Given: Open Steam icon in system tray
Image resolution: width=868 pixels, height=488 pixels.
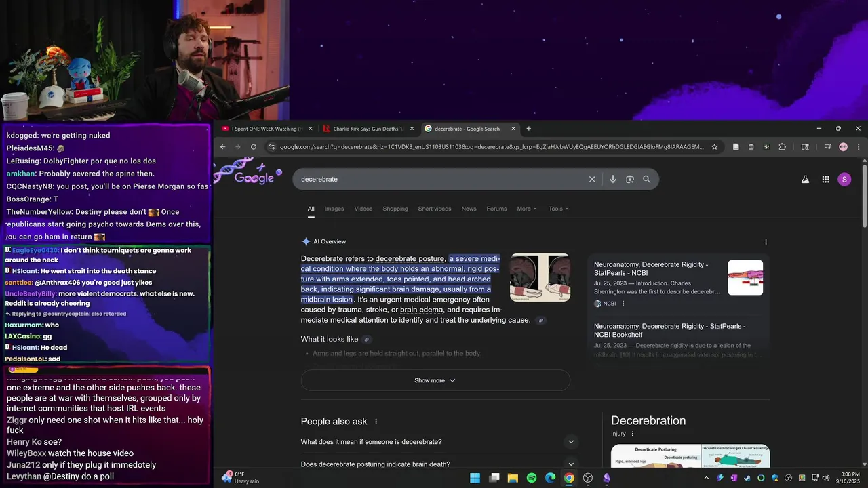Looking at the screenshot, I should (747, 478).
